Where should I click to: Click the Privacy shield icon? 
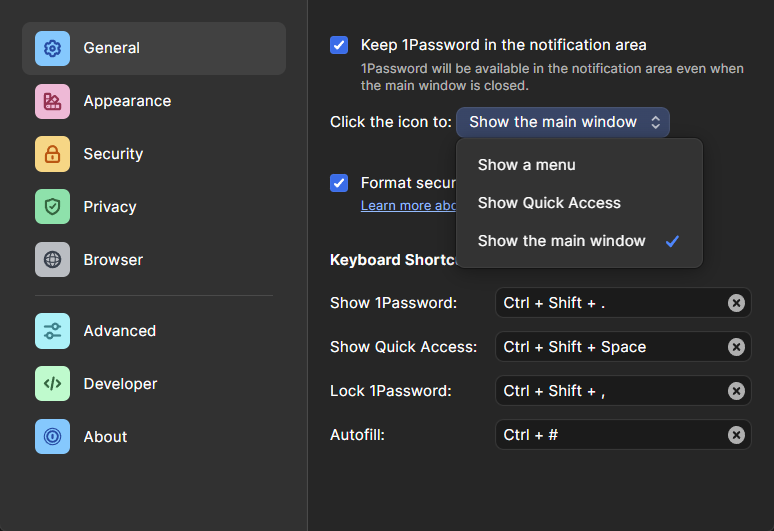pyautogui.click(x=52, y=207)
